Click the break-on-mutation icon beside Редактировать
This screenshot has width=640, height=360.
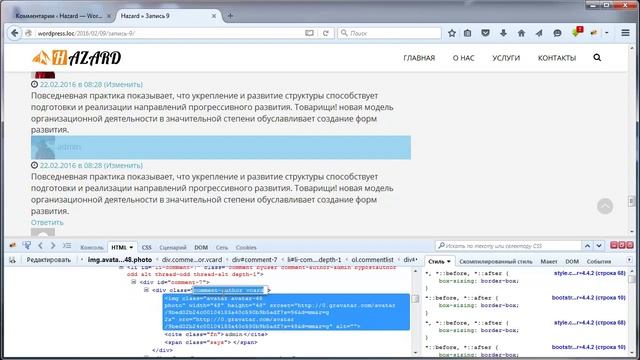coord(12,260)
